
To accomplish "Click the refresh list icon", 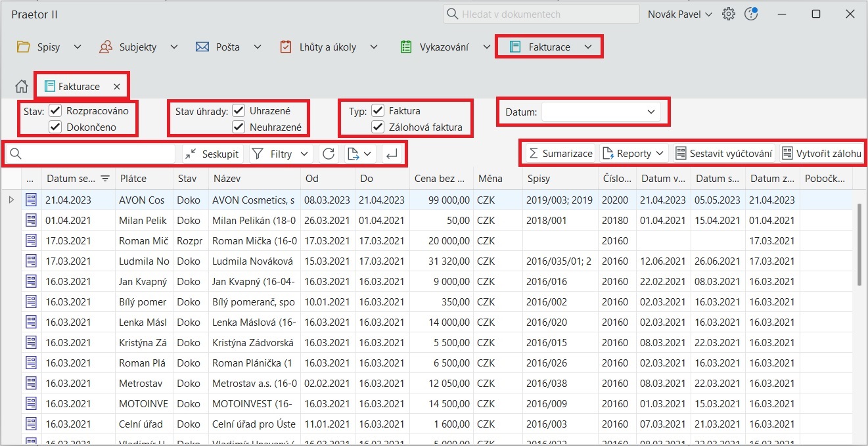I will pos(329,154).
